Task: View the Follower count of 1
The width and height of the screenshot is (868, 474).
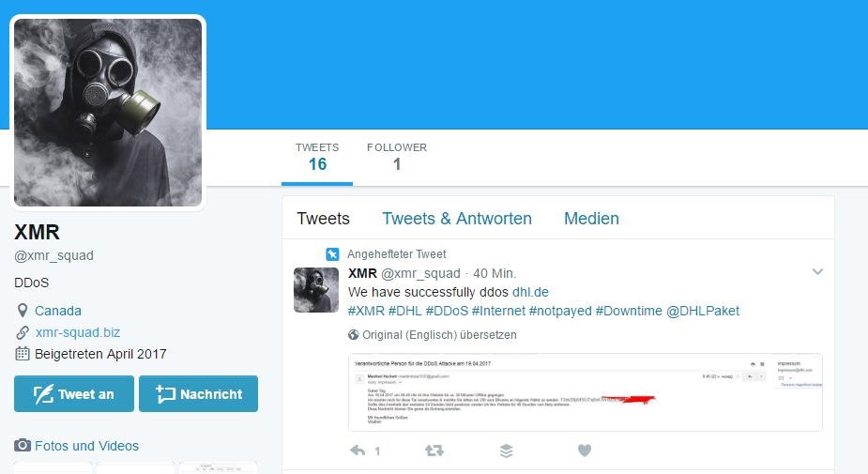Action: (397, 157)
